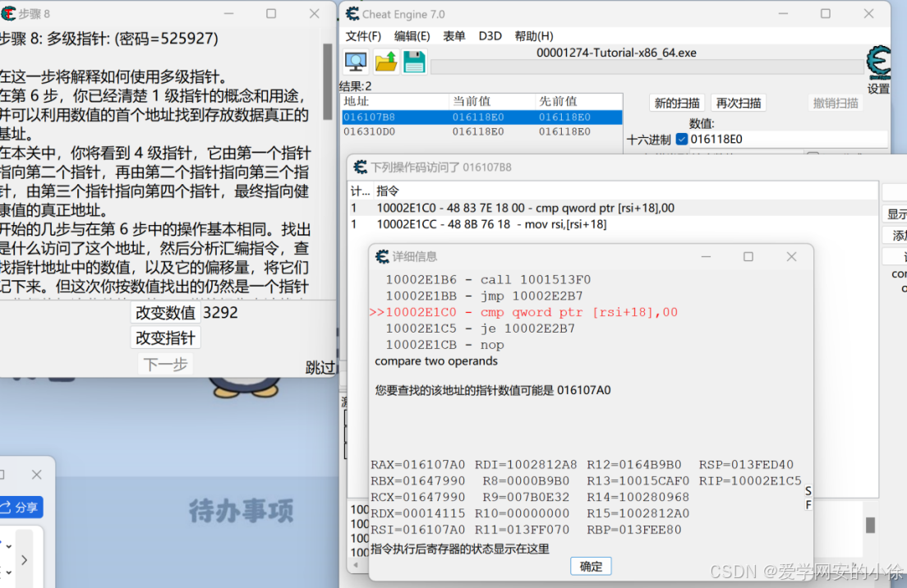This screenshot has height=588, width=907.
Task: Click the 当前值 column header
Action: pyautogui.click(x=491, y=101)
